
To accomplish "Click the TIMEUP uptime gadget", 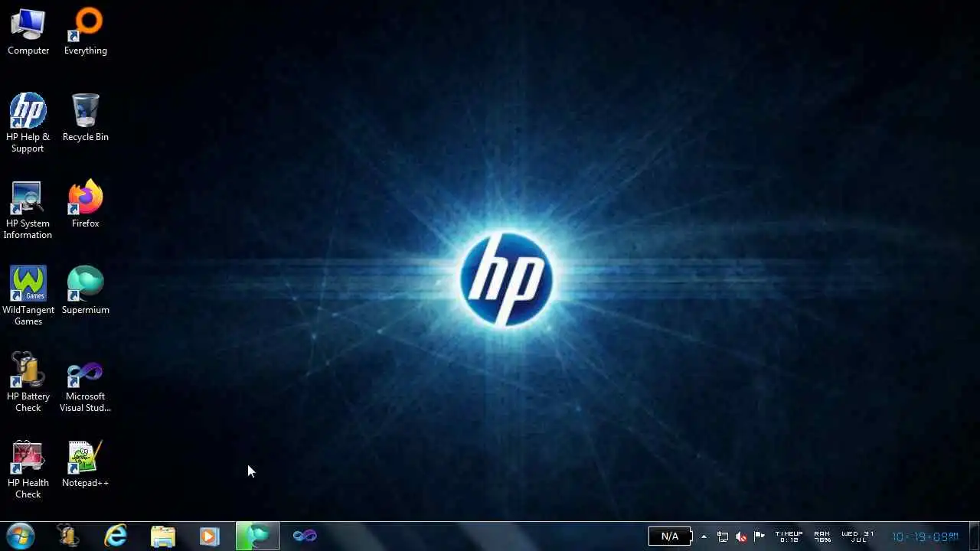I will 789,536.
